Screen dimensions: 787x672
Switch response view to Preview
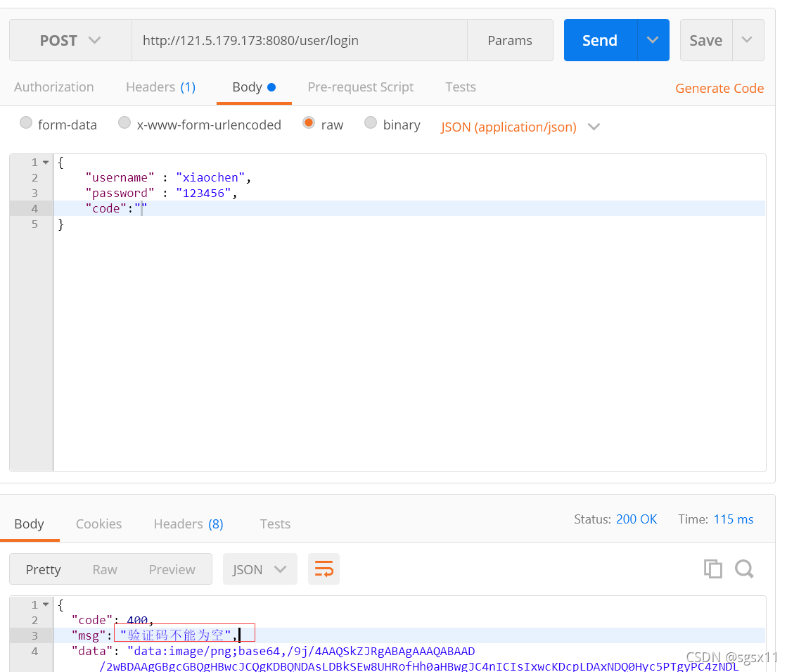point(172,569)
